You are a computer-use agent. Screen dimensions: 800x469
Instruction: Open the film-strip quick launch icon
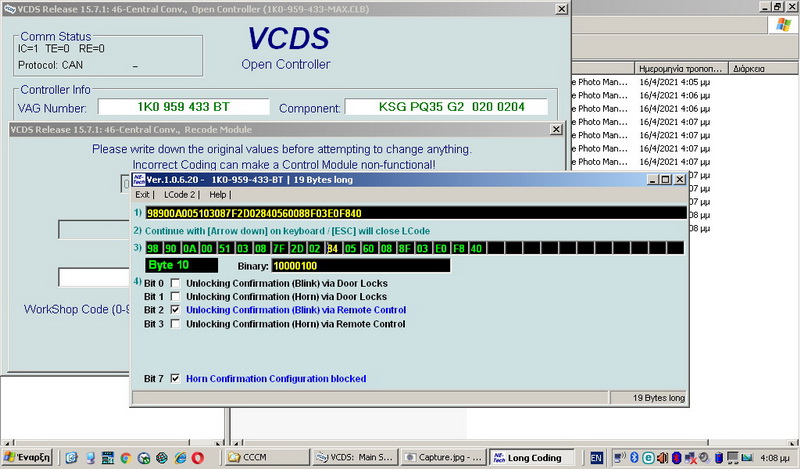[108, 458]
